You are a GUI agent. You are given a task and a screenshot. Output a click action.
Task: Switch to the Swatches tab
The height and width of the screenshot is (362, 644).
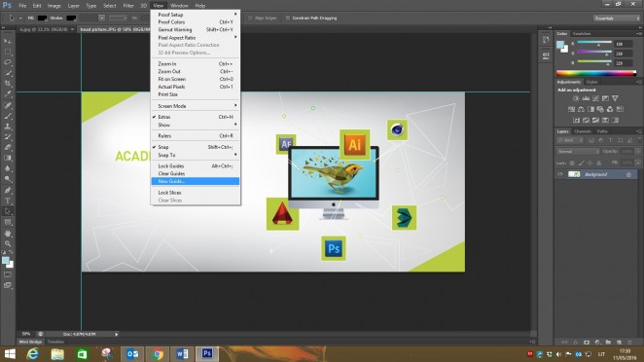(582, 34)
